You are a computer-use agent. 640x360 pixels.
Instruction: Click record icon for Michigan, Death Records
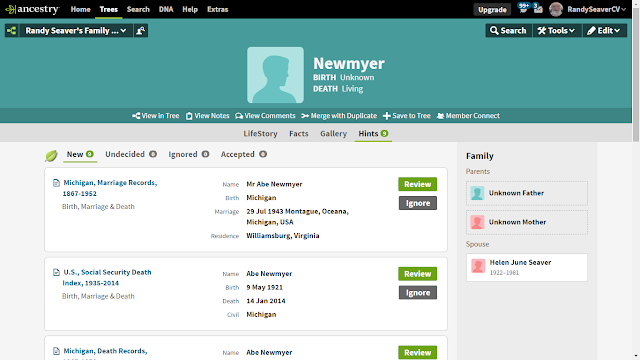tap(56, 351)
